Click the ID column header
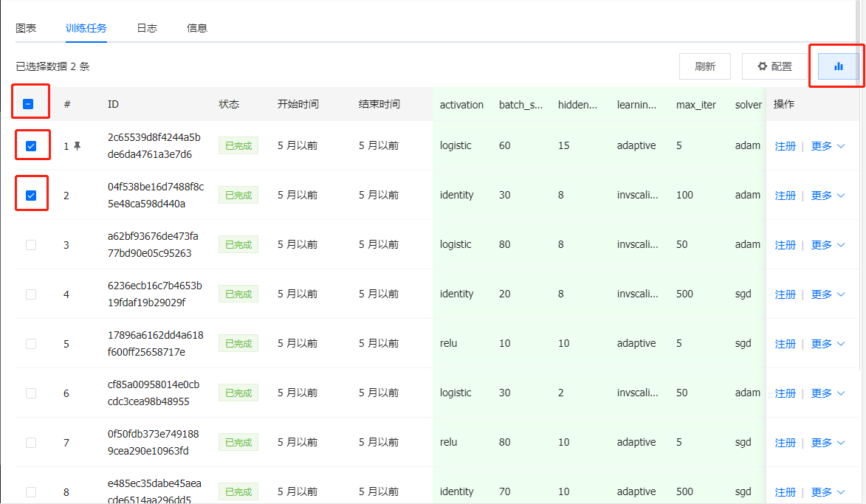Screen dimensions: 866x504 point(113,104)
